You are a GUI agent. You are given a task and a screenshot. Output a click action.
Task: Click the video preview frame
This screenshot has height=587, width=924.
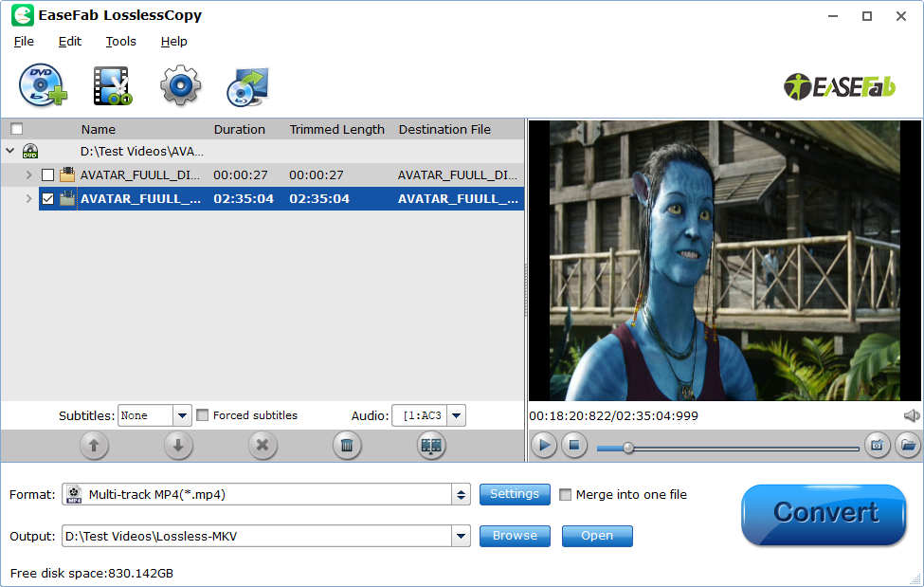click(x=725, y=261)
